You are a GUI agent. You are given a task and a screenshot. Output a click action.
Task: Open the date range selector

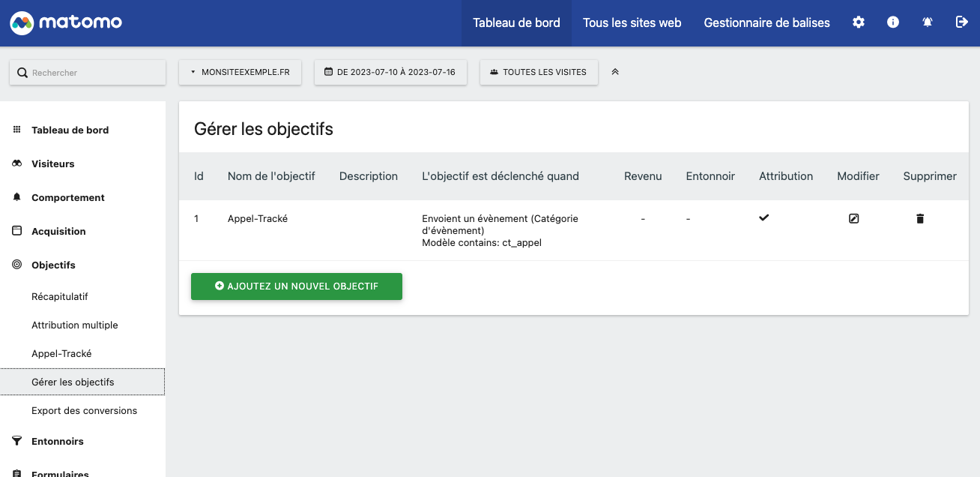point(390,72)
